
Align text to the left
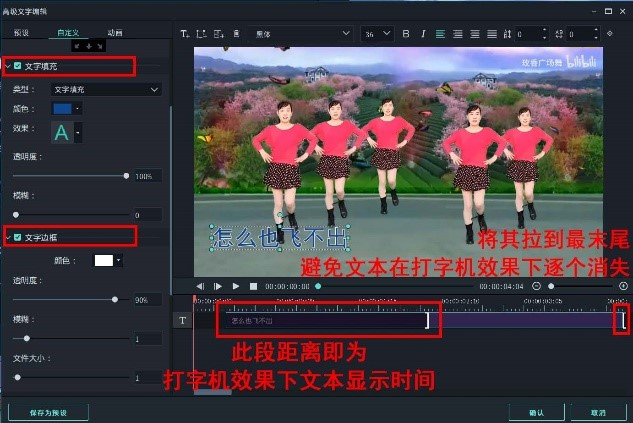pyautogui.click(x=440, y=34)
